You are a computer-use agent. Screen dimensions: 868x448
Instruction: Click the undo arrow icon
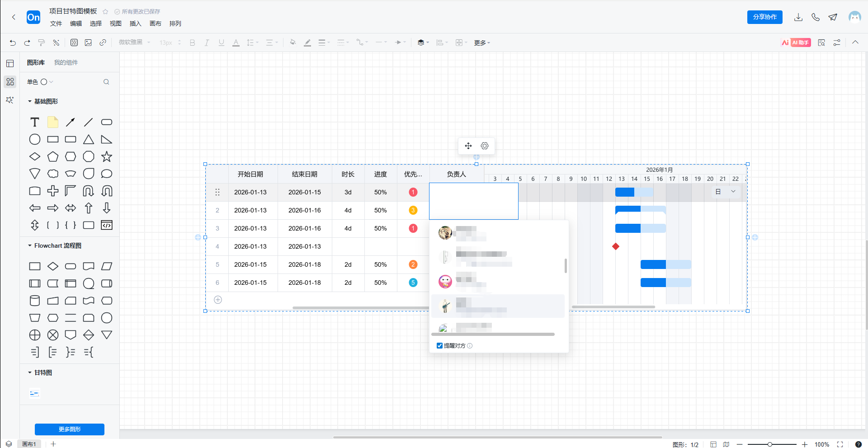13,42
